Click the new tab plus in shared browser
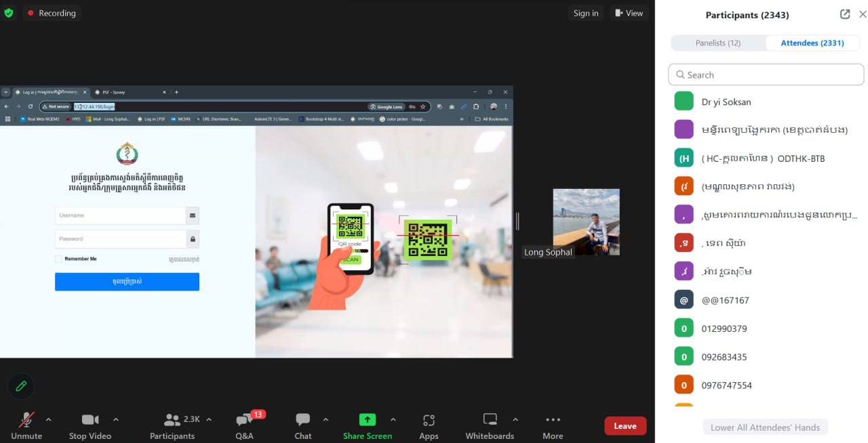Viewport: 868px width, 443px height. click(176, 92)
